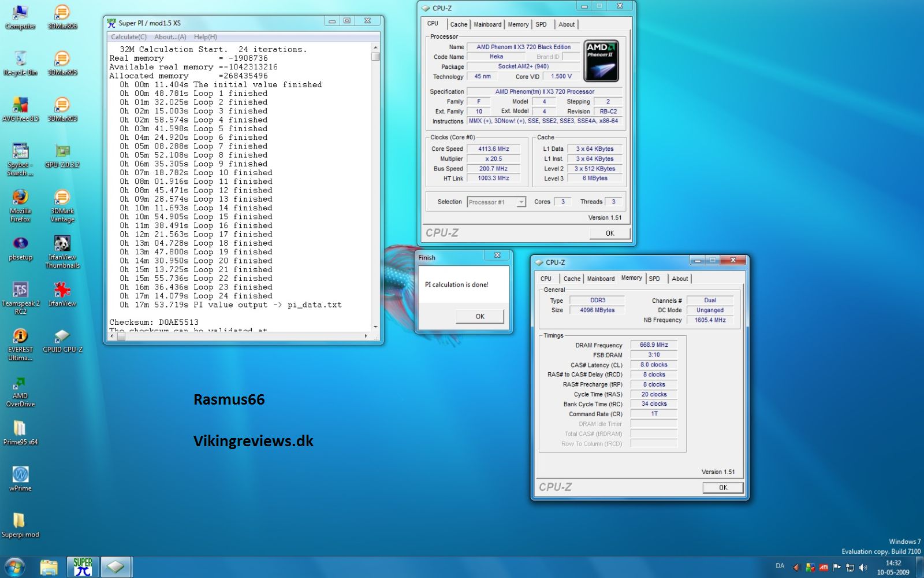Launch EVEREST Ultimate desktop icon
Screen dimensions: 924x578
[20, 344]
